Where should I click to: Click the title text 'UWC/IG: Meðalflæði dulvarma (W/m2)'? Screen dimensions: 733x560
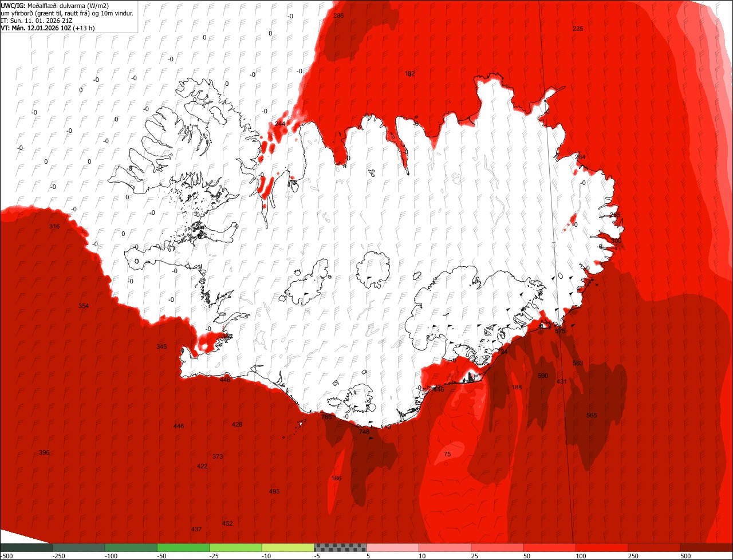pyautogui.click(x=55, y=5)
